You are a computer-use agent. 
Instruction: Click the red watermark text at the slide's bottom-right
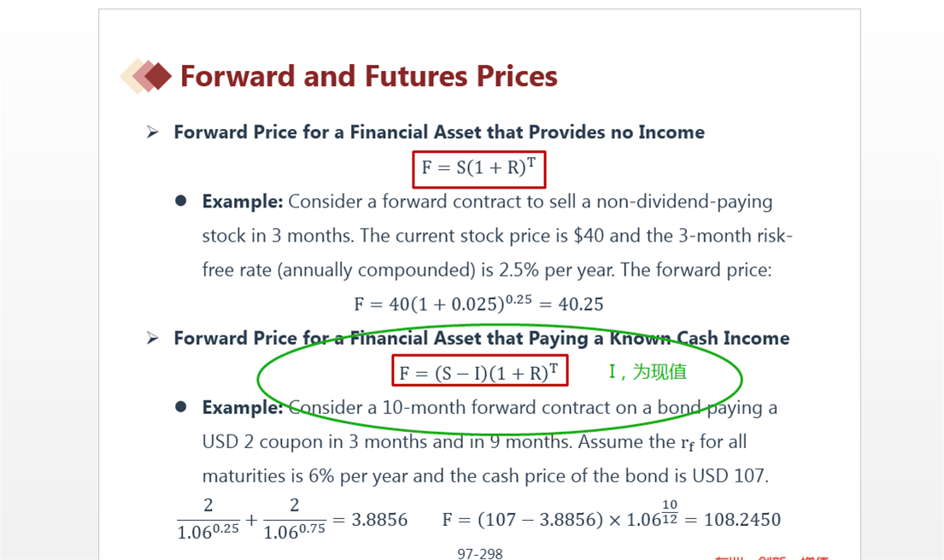tap(771, 557)
